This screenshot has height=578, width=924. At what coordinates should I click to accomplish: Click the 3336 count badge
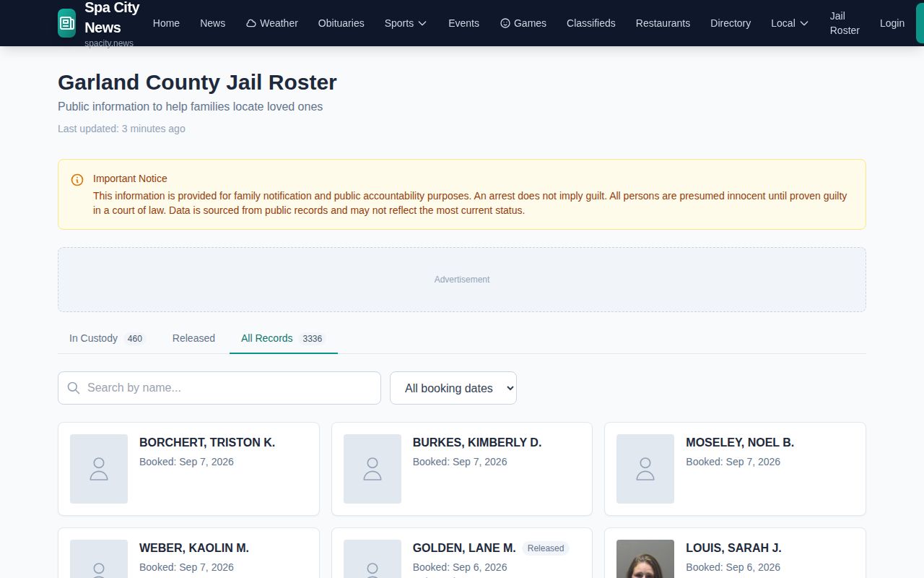[313, 338]
